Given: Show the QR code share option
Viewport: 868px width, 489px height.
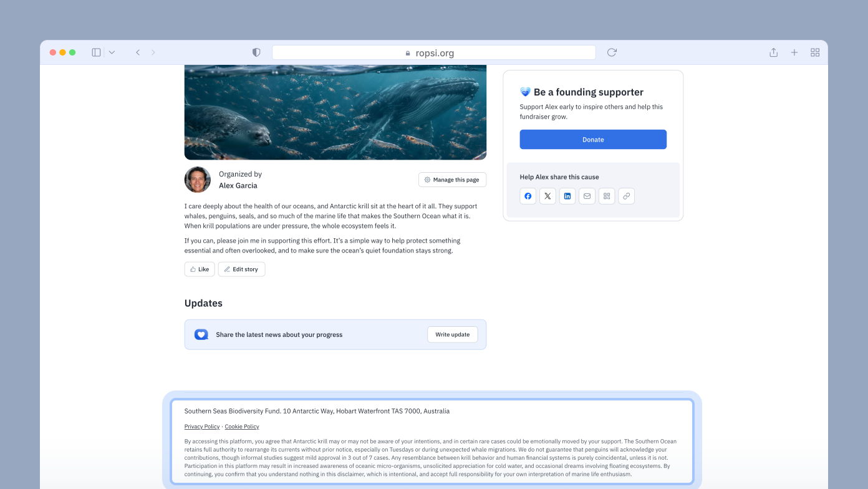Looking at the screenshot, I should (607, 196).
